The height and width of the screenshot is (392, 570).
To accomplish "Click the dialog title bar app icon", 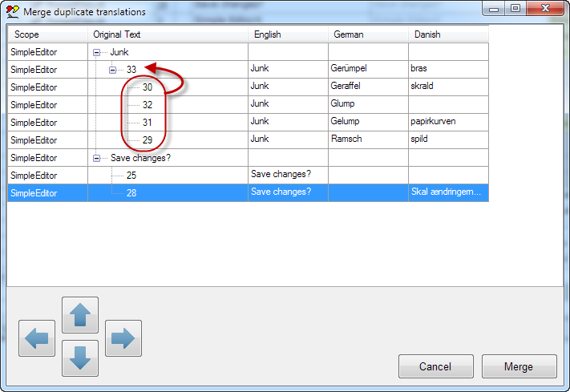I will point(12,12).
